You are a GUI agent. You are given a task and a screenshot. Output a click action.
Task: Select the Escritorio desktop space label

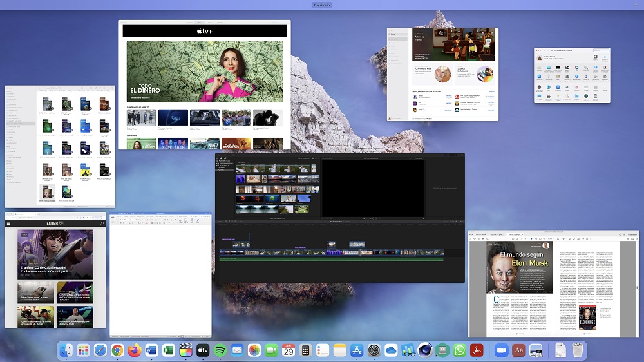coord(321,5)
